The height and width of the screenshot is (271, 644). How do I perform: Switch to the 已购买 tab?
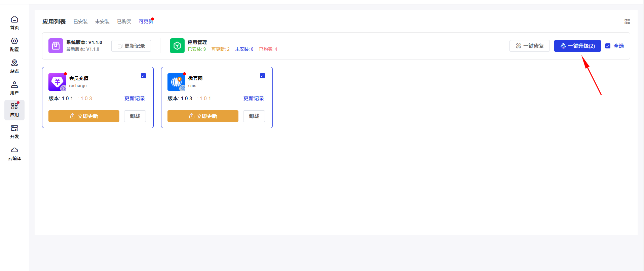pos(124,22)
